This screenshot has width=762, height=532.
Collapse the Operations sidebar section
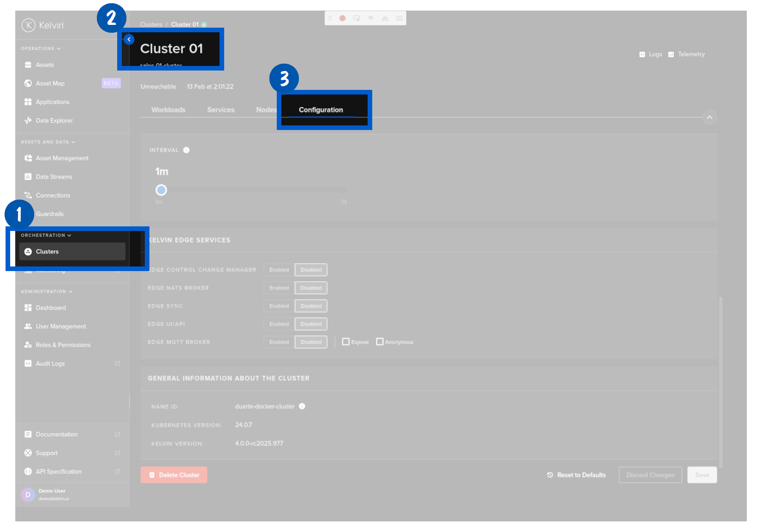coord(57,48)
